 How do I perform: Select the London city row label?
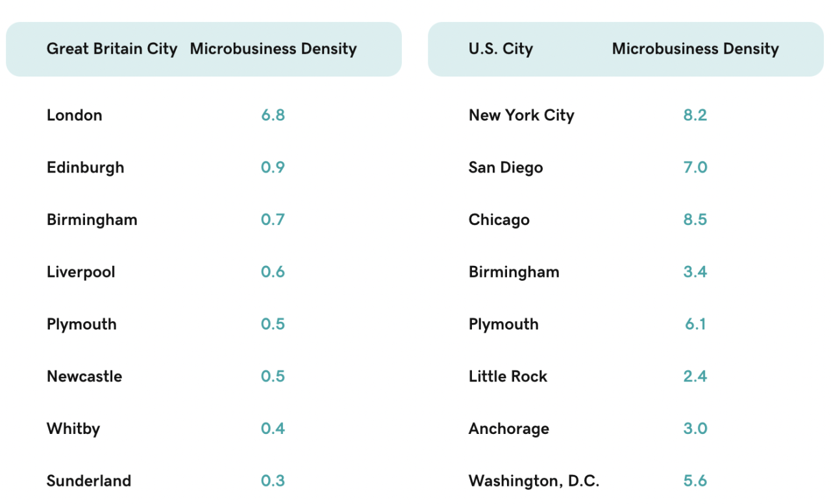75,115
